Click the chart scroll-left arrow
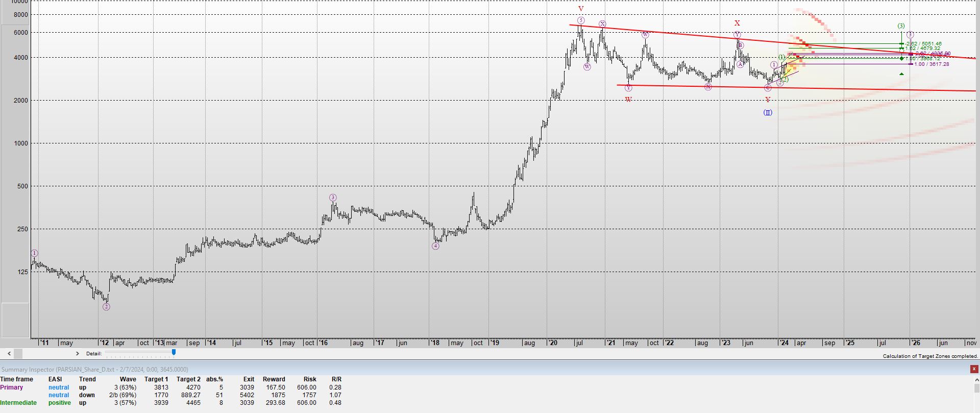The image size is (980, 413). click(9, 353)
